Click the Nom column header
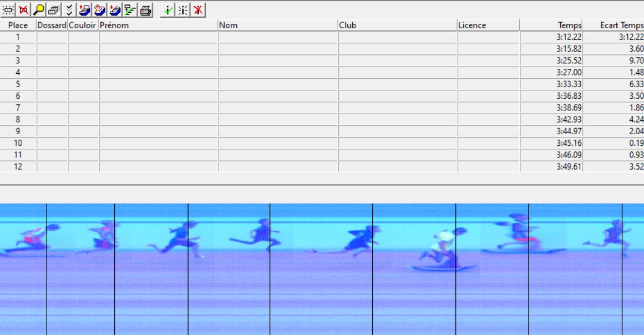 [x=278, y=25]
